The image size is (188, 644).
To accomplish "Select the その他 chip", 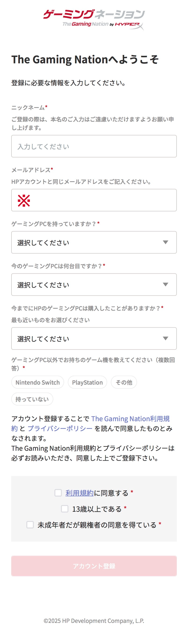I will [x=124, y=382].
